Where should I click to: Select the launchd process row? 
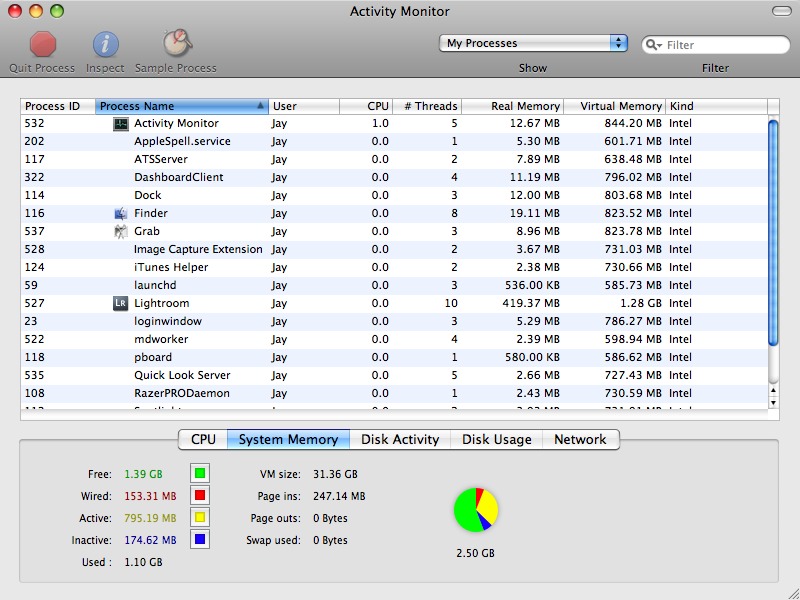pos(394,285)
